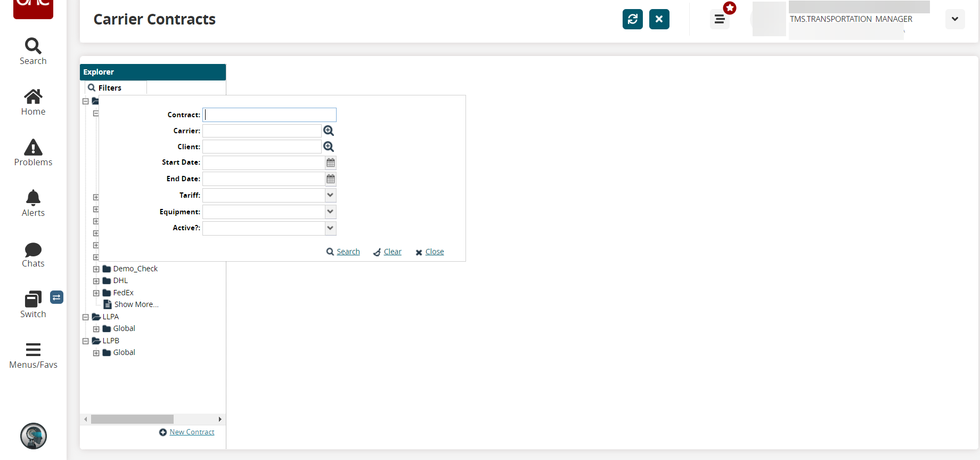Image resolution: width=980 pixels, height=460 pixels.
Task: Select the DHL tree item
Action: [x=120, y=280]
